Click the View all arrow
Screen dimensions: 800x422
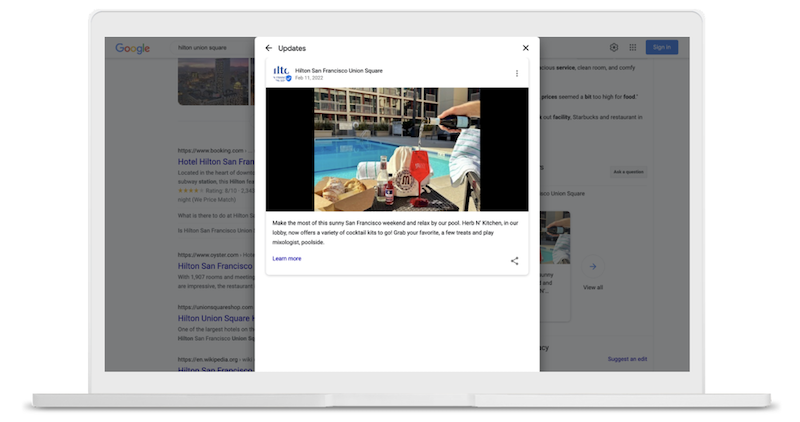click(x=593, y=266)
